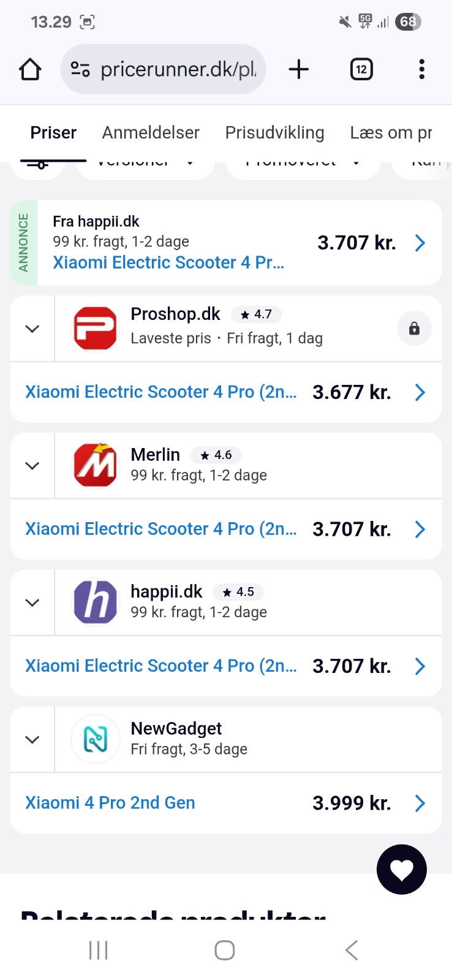Open the Xiaomi 4 Pro 2nd Gen link
Image resolution: width=452 pixels, height=980 pixels.
(110, 803)
